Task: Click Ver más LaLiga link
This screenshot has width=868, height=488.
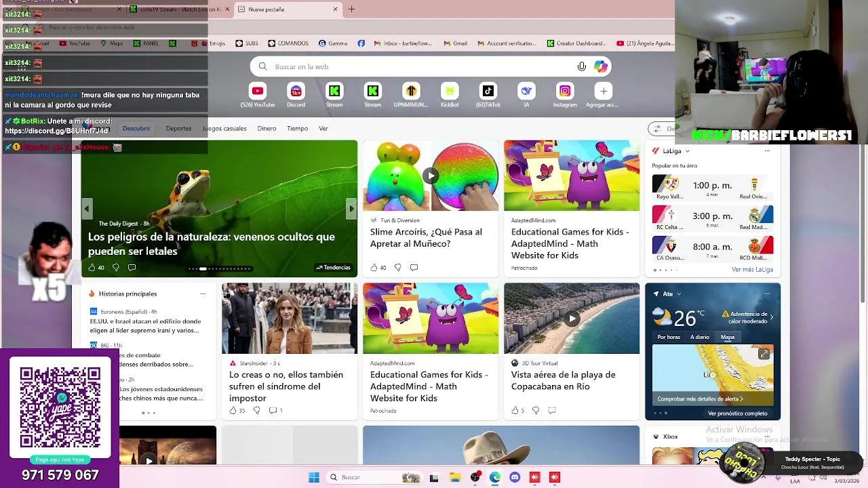Action: (752, 270)
